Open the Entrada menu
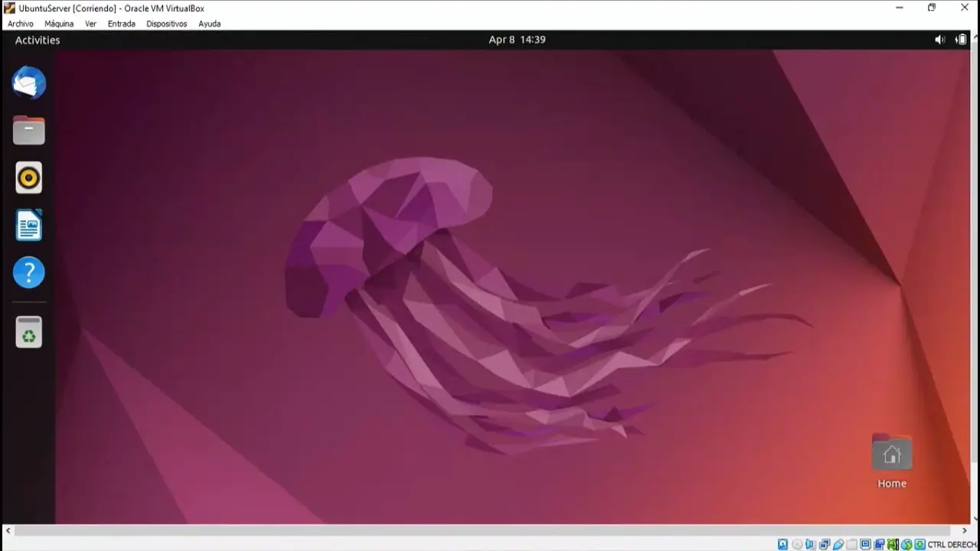The width and height of the screenshot is (980, 551). 121,24
